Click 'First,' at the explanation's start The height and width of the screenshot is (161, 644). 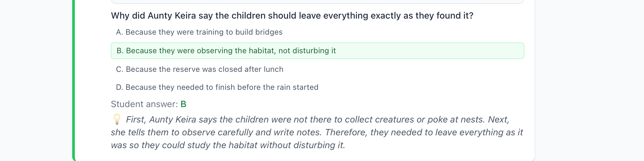(136, 120)
